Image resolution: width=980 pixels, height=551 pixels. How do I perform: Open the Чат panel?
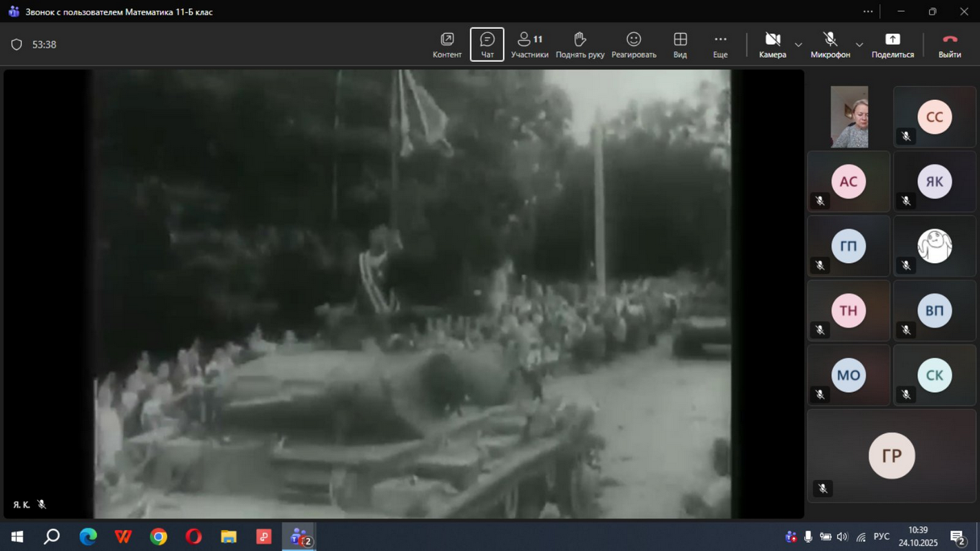click(x=487, y=45)
